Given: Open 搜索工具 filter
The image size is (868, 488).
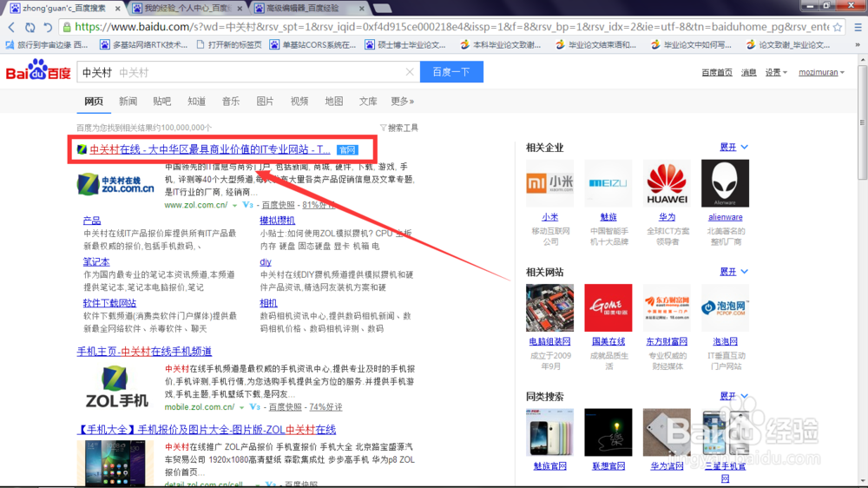Looking at the screenshot, I should [x=399, y=128].
